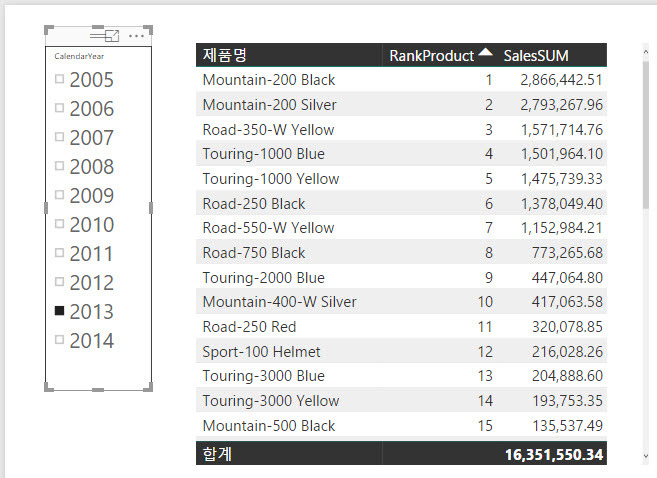Sort by the RankProduct column header
The width and height of the screenshot is (657, 478).
(432, 56)
